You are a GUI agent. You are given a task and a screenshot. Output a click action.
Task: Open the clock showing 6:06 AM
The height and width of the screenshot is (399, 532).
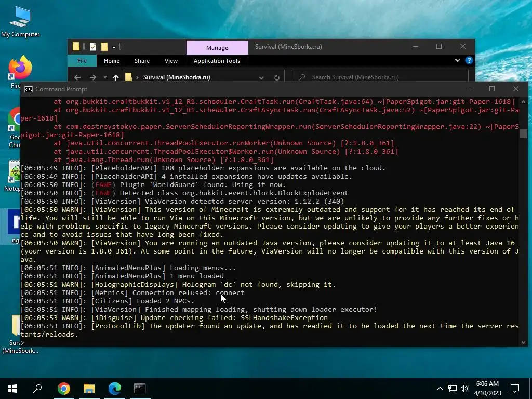pos(487,389)
